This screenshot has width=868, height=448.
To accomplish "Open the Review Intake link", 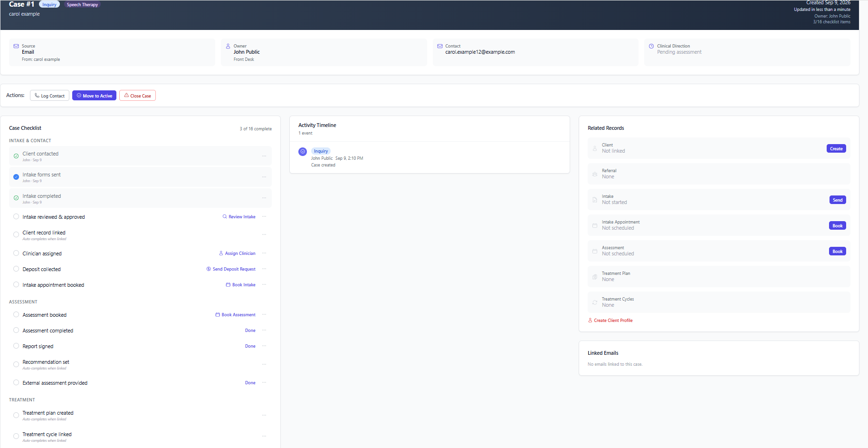I will (x=239, y=217).
